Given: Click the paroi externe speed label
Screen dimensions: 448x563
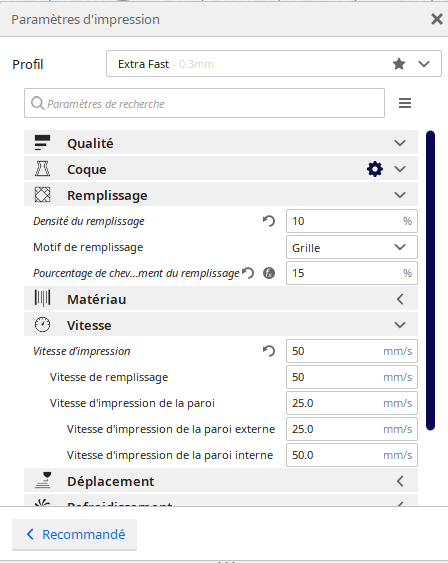Looking at the screenshot, I should pyautogui.click(x=171, y=429).
